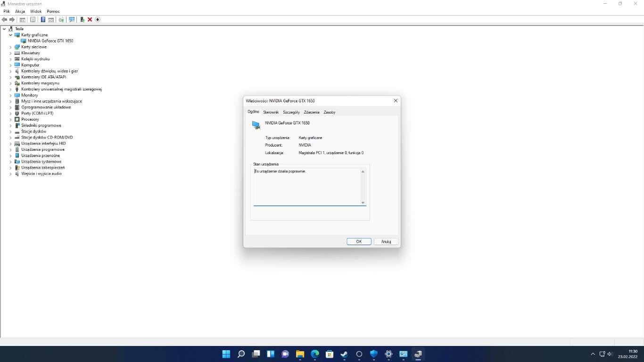
Task: Collapse the Karty graficzne category
Action: (x=10, y=35)
